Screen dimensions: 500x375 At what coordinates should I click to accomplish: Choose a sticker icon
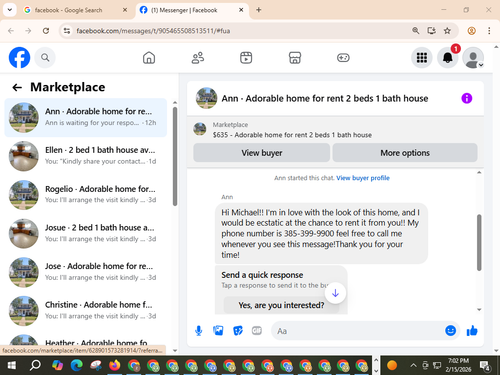coord(238,331)
